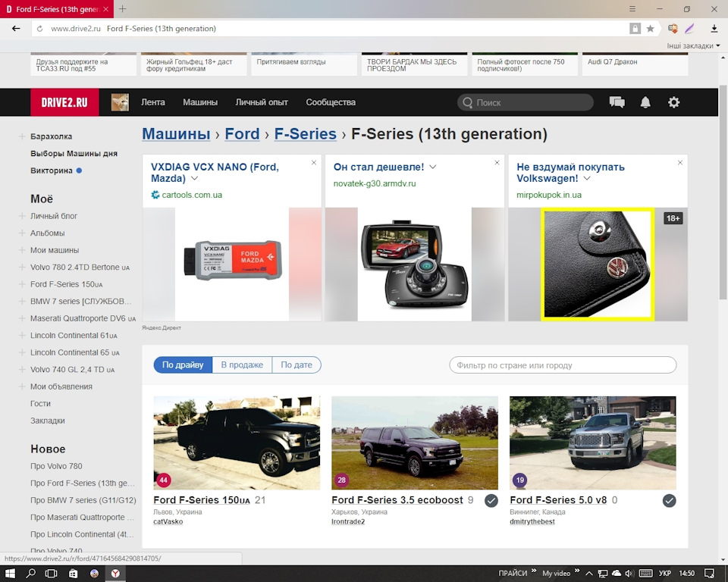Open 'Ford F-Series 3.5 ecoboost' listing title
The width and height of the screenshot is (728, 582).
tap(397, 500)
